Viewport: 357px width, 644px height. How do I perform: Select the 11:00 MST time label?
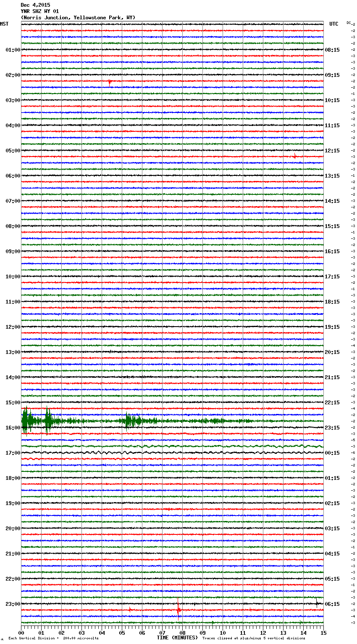pos(13,302)
